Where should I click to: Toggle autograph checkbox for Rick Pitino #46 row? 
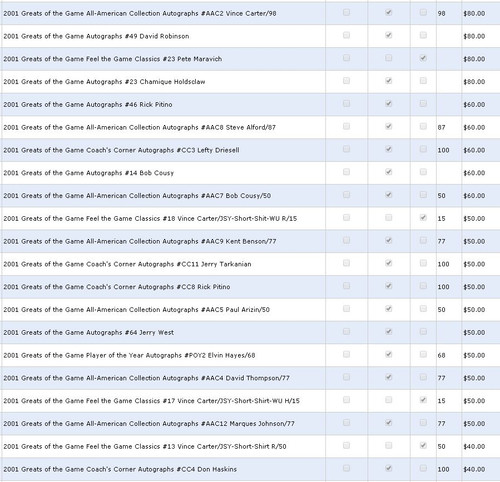pyautogui.click(x=388, y=104)
